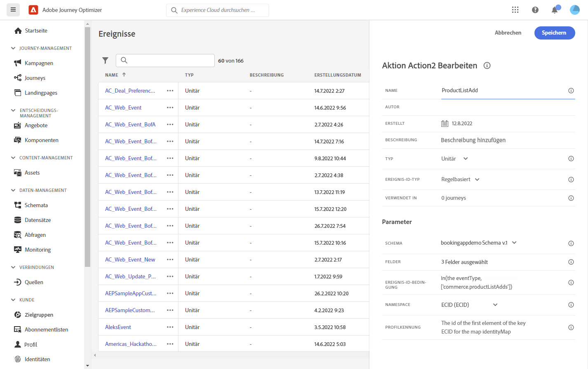
Task: Open Journeys in the sidebar
Action: 35,78
